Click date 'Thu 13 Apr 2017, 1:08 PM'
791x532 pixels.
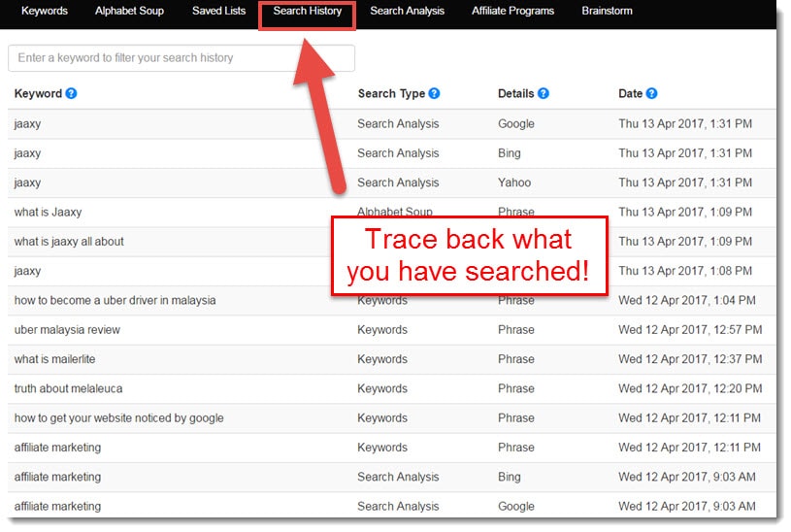pos(685,271)
